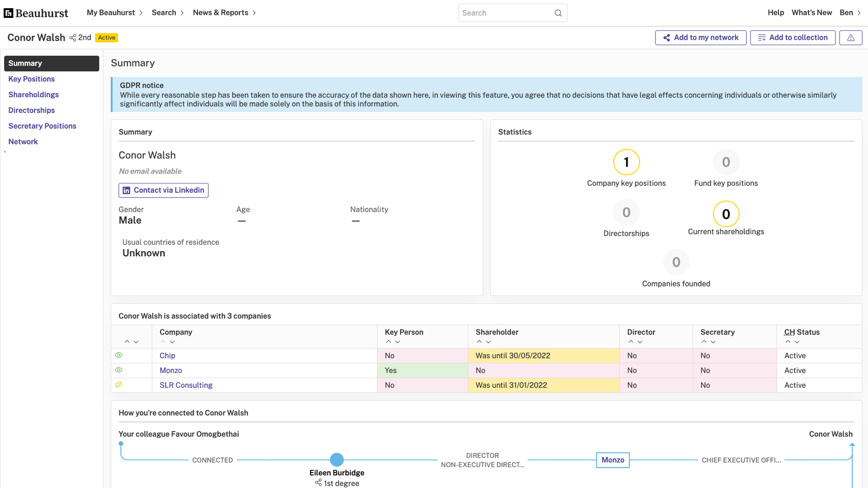Click the Current shareholdings count circle
The width and height of the screenshot is (868, 488).
coord(726,214)
